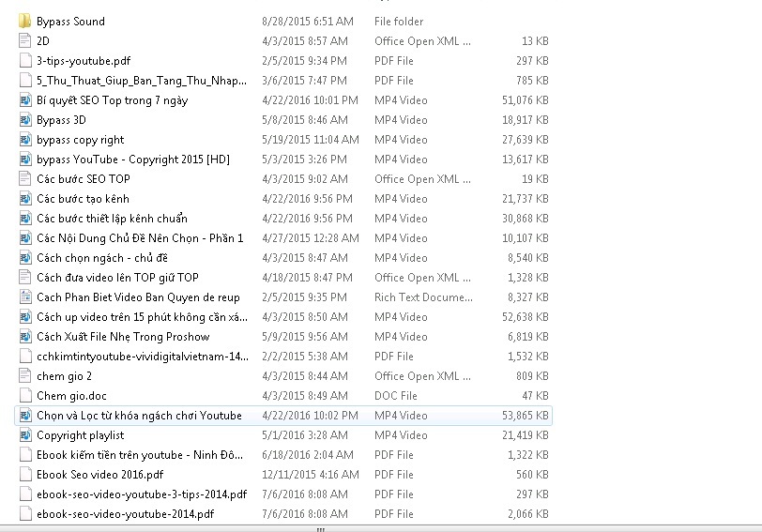Click the Rich Text Document type cell
The height and width of the screenshot is (532, 762).
coord(423,297)
